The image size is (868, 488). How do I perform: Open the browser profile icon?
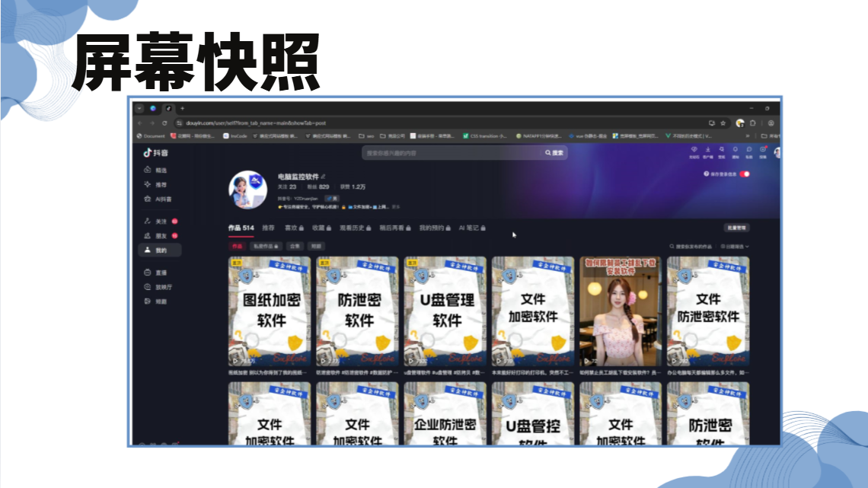(x=771, y=123)
